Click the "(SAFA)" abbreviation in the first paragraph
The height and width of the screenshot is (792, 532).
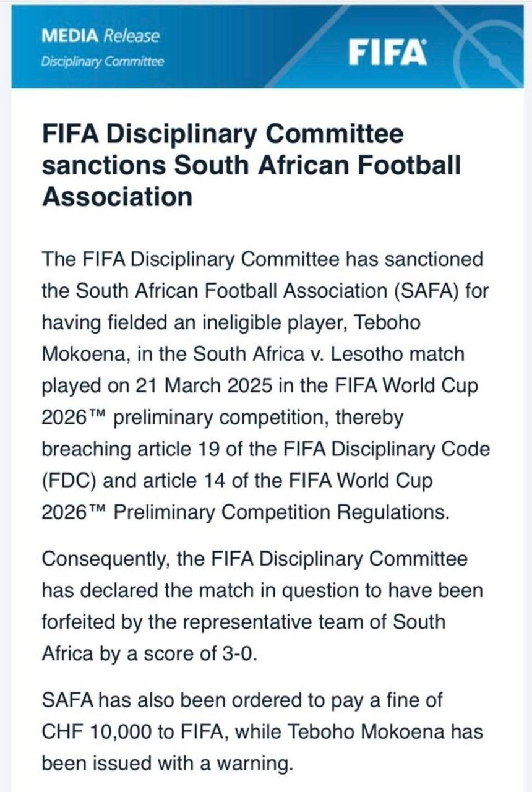pos(417,290)
